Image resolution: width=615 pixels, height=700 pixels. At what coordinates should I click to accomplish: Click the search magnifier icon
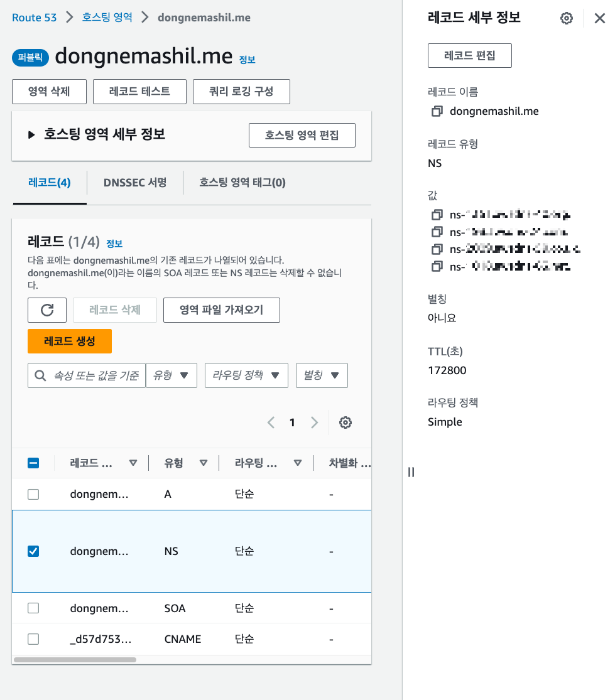pos(40,375)
